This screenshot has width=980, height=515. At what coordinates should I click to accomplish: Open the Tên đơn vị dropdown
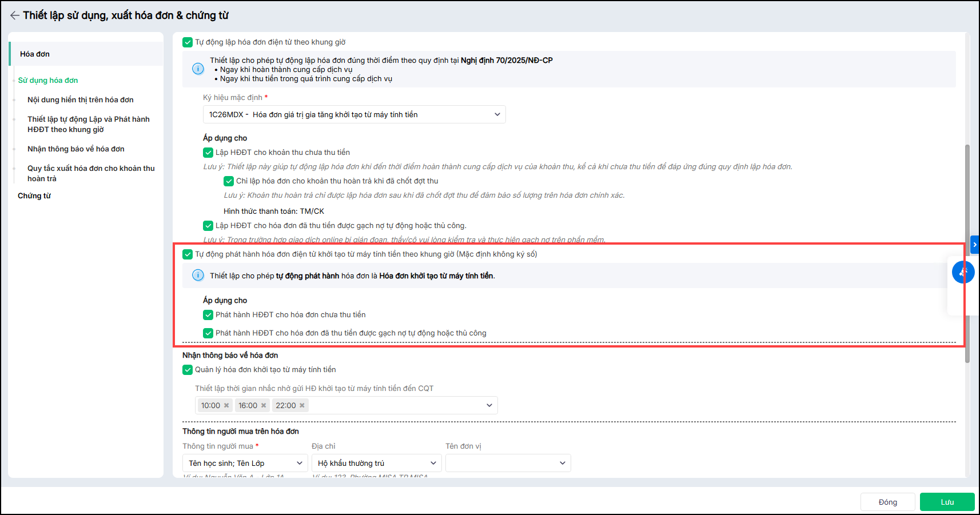(x=508, y=463)
